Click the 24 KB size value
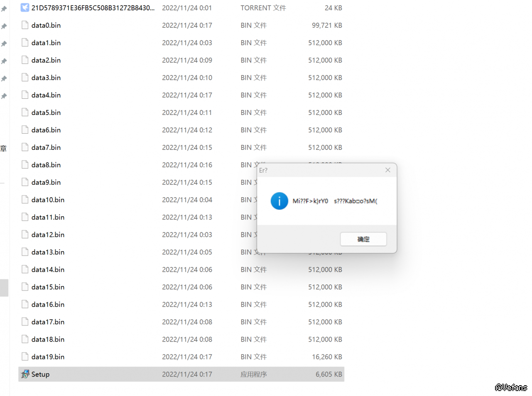532x396 pixels. [333, 8]
